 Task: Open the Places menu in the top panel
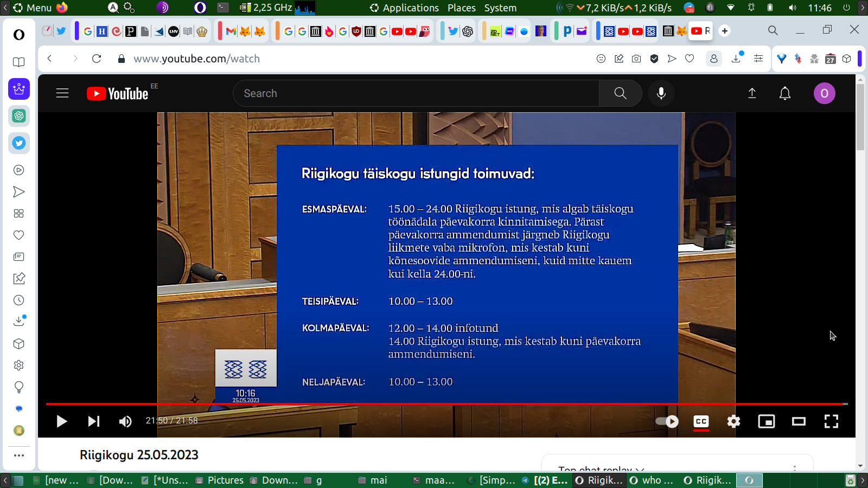[461, 8]
